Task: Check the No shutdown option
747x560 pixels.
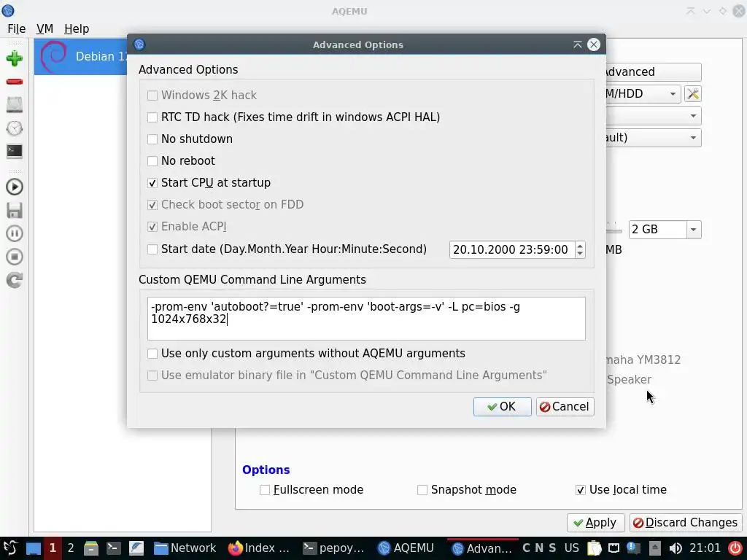Action: pos(152,139)
